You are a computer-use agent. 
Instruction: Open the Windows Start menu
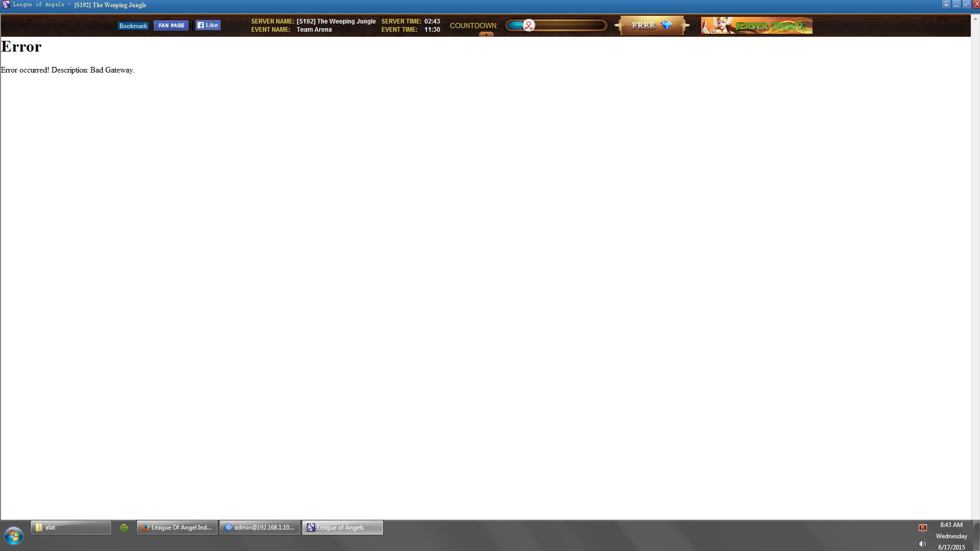tap(14, 536)
